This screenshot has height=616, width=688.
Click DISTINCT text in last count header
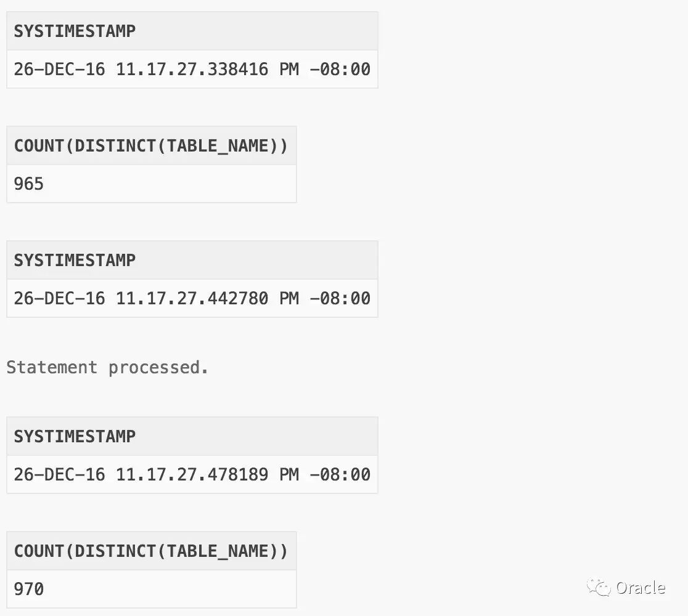coord(115,551)
